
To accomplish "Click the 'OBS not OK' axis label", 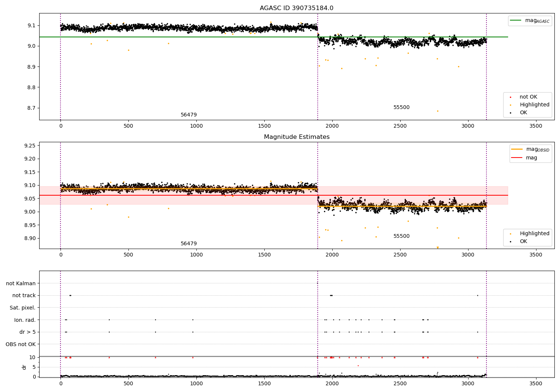I will tap(21, 344).
